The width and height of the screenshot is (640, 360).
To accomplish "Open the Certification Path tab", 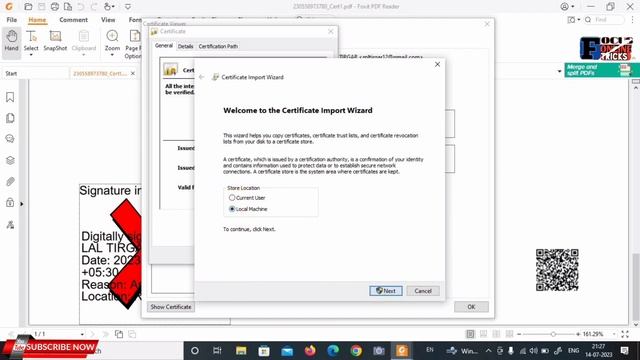I will tap(218, 46).
